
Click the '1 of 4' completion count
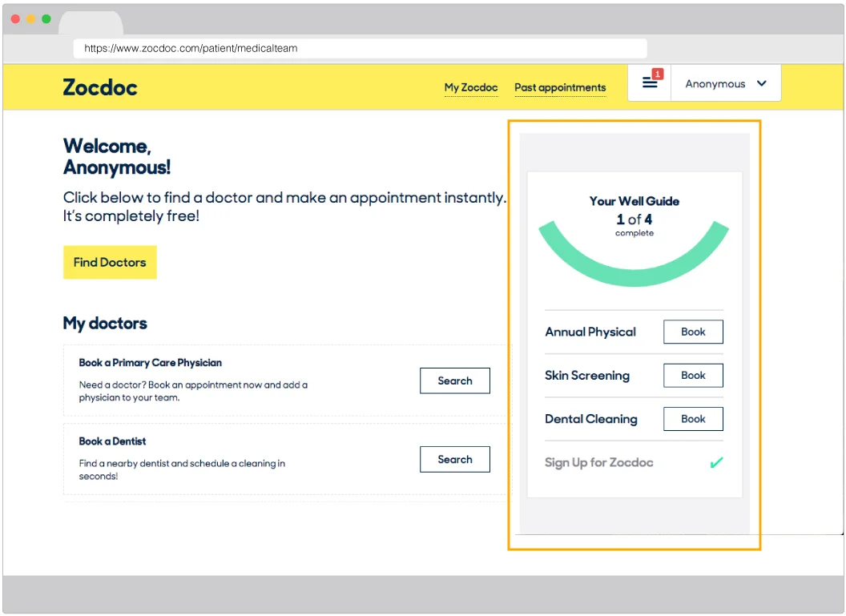(x=634, y=219)
